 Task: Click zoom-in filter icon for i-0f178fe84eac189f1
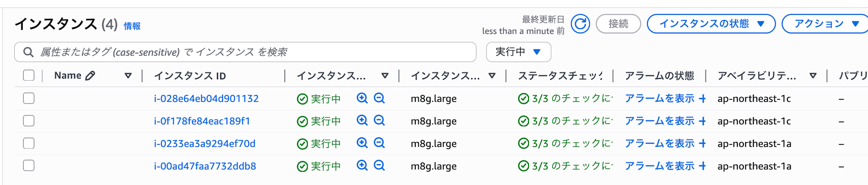362,121
